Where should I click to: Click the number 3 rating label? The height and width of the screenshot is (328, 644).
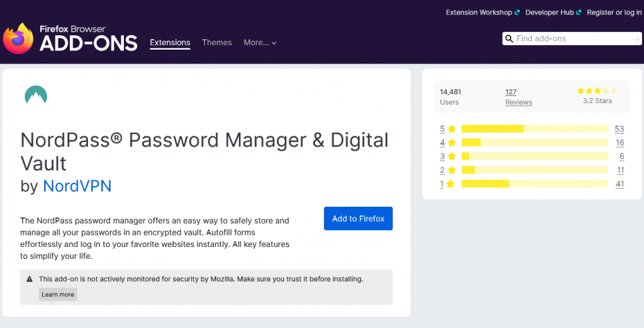442,156
